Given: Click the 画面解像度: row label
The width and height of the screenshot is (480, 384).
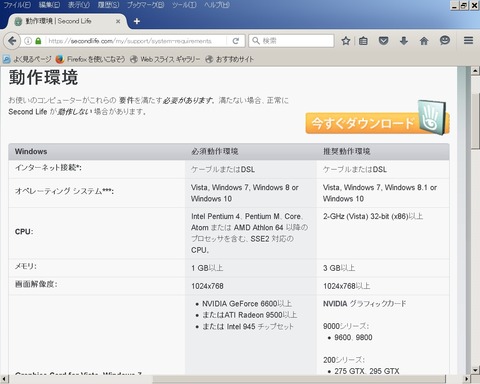Looking at the screenshot, I should point(36,284).
